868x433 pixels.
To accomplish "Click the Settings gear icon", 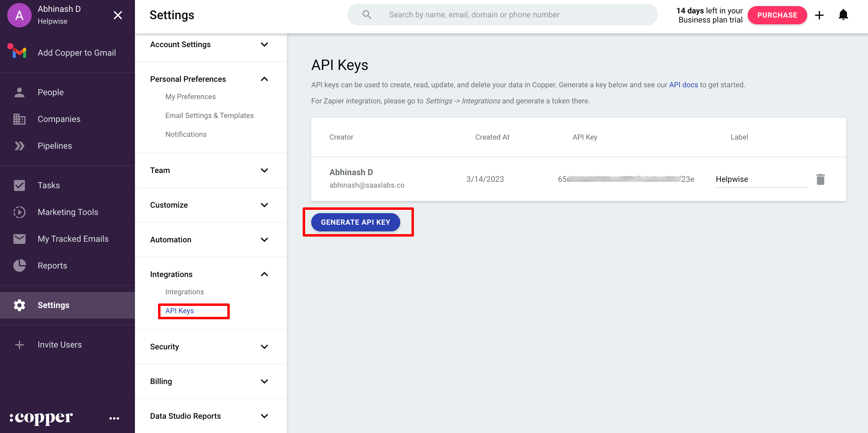I will click(x=19, y=305).
